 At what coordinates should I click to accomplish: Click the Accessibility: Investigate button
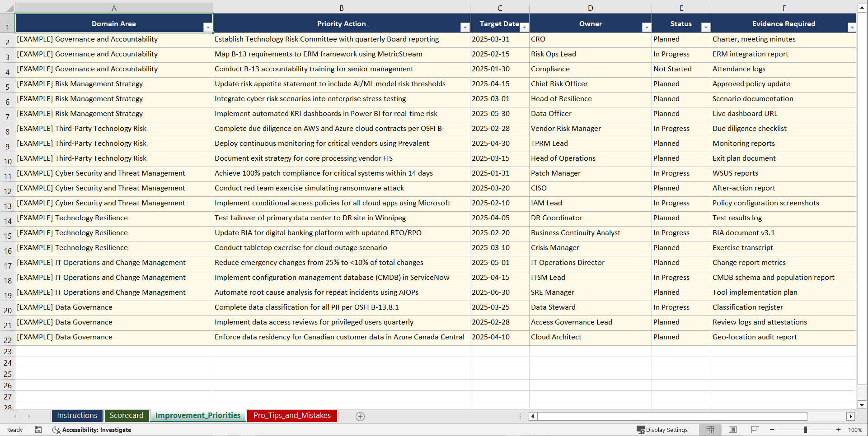92,430
